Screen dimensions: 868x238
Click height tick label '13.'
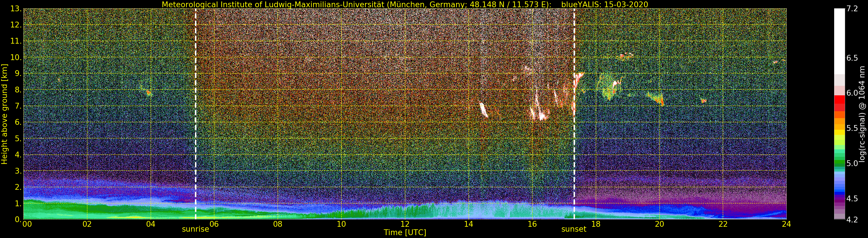click(x=16, y=9)
